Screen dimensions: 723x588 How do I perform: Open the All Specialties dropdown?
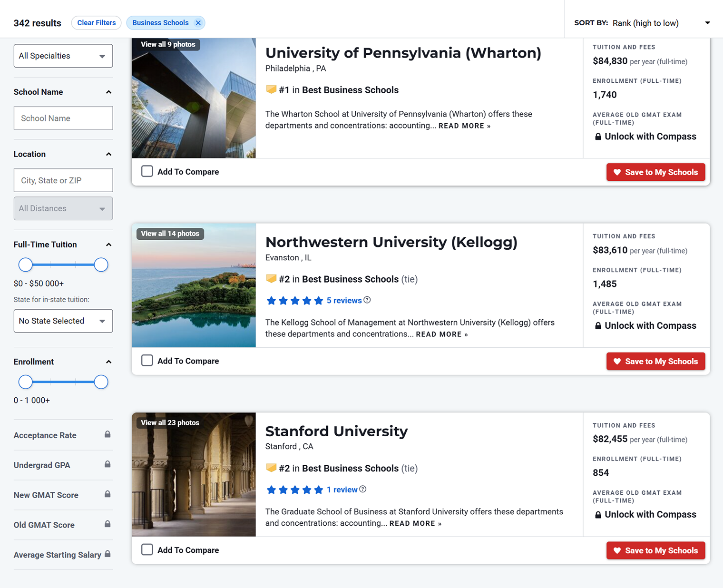(63, 56)
